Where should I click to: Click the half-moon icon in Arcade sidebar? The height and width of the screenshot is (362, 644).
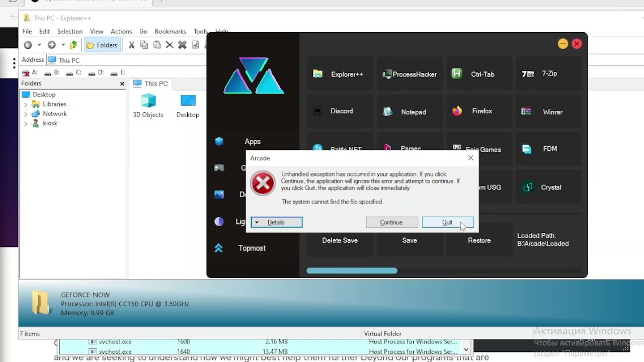coord(219,221)
